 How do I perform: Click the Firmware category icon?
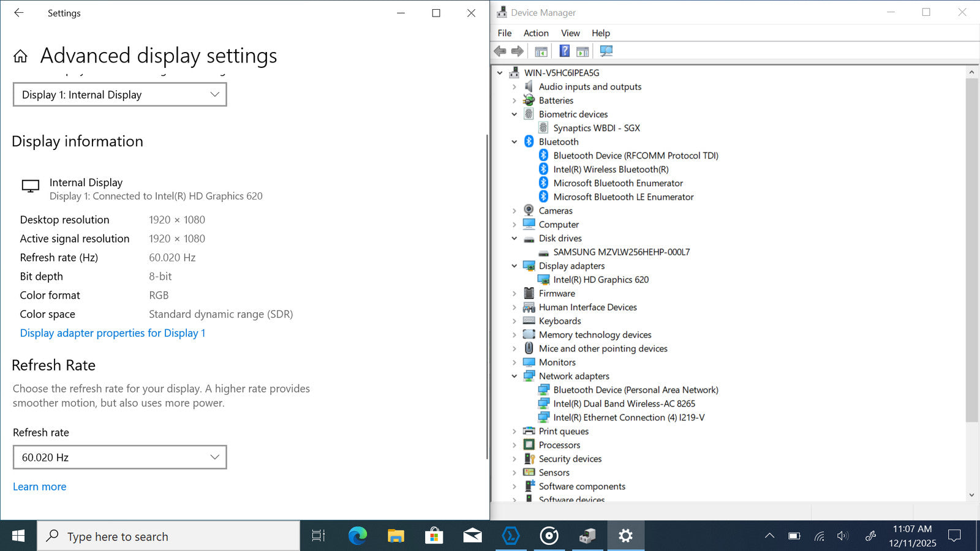coord(529,293)
